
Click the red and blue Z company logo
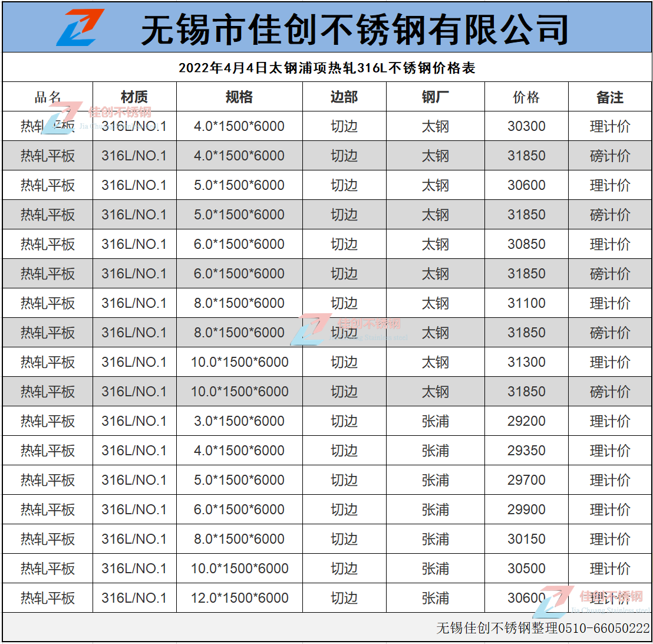80,28
